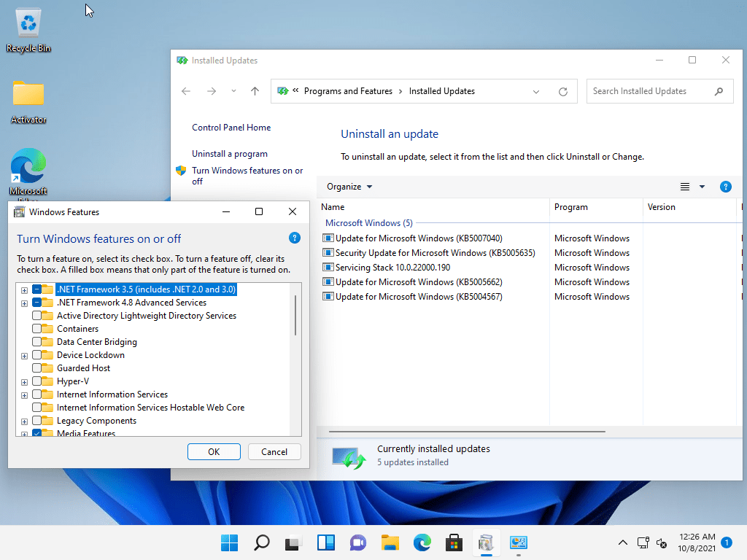Open the Recycle Bin desktop icon
This screenshot has width=747, height=560.
(x=28, y=29)
